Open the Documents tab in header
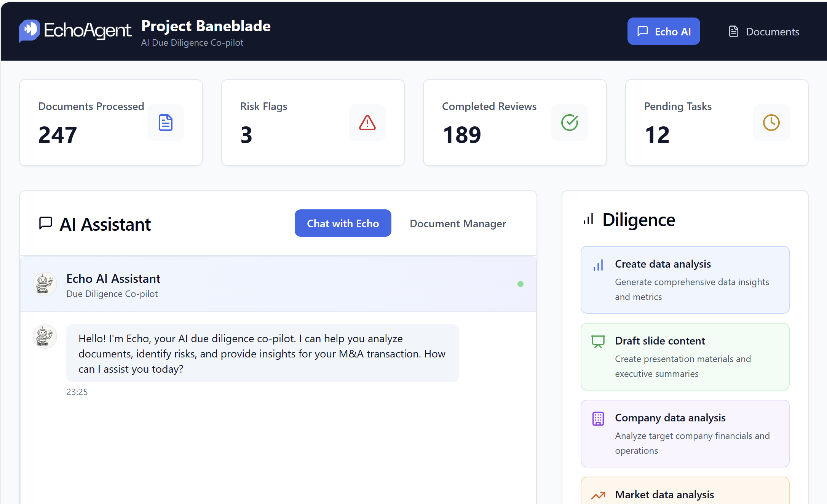The height and width of the screenshot is (504, 827). coord(764,31)
